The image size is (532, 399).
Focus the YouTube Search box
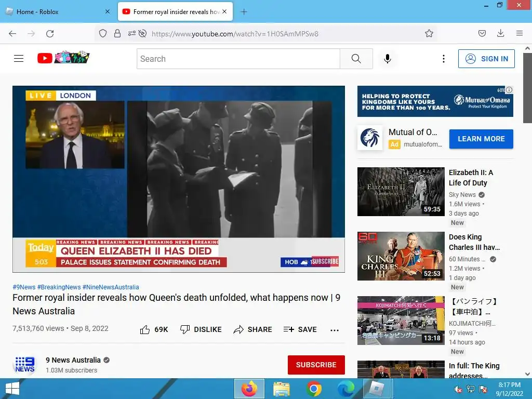(238, 59)
